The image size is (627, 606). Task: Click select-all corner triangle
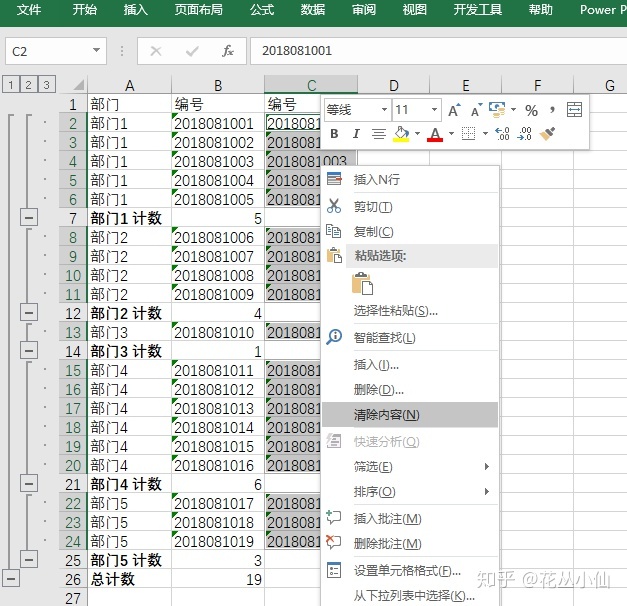78,85
